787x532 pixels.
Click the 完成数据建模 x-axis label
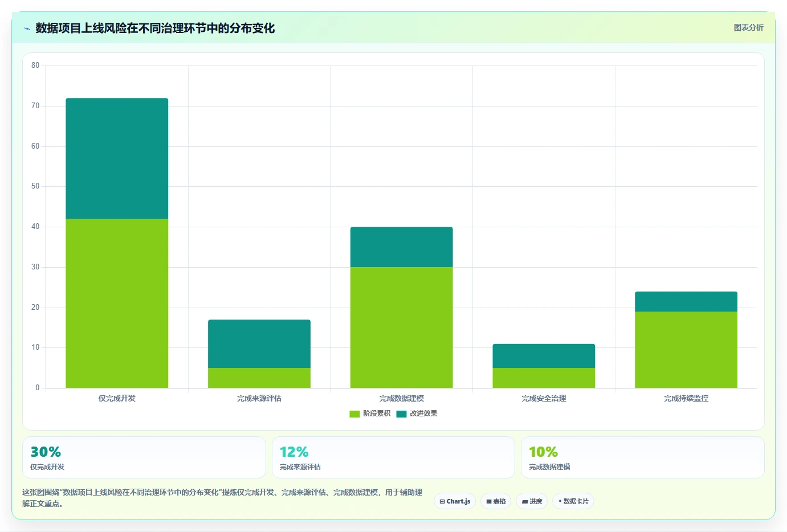pyautogui.click(x=402, y=398)
